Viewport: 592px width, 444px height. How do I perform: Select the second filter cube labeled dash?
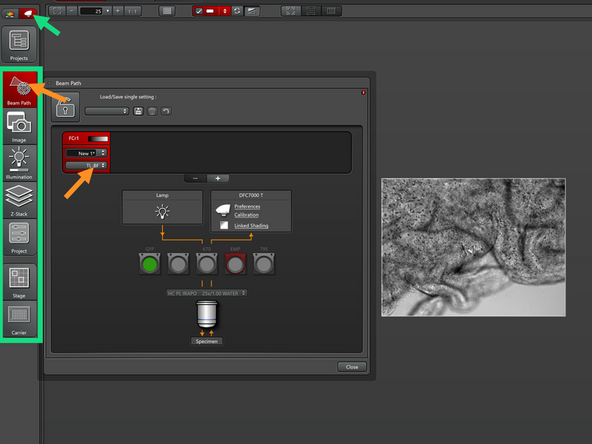point(178,264)
